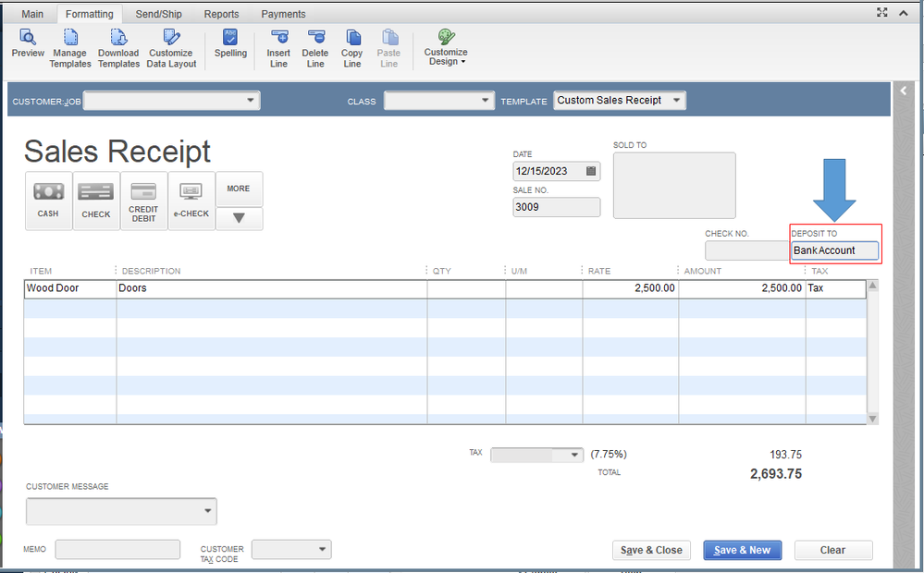This screenshot has height=573, width=924.
Task: Open the TEMPLATE dropdown
Action: [676, 100]
